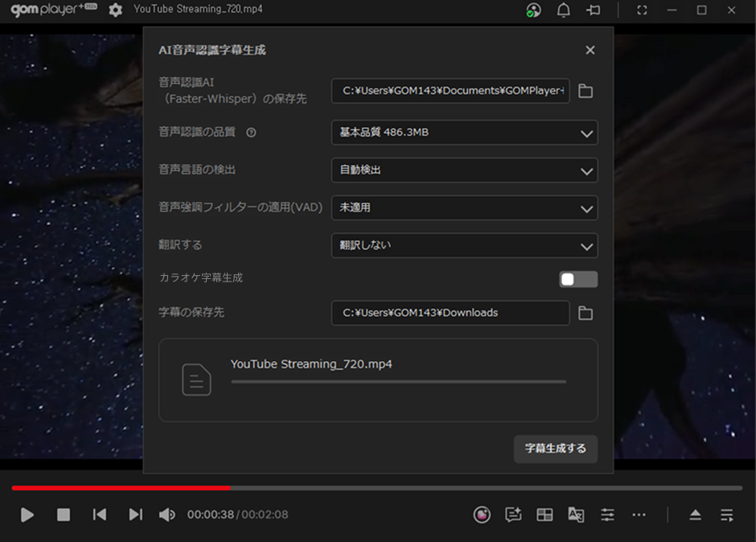
Task: Click the pin-on-top icon
Action: [x=594, y=10]
